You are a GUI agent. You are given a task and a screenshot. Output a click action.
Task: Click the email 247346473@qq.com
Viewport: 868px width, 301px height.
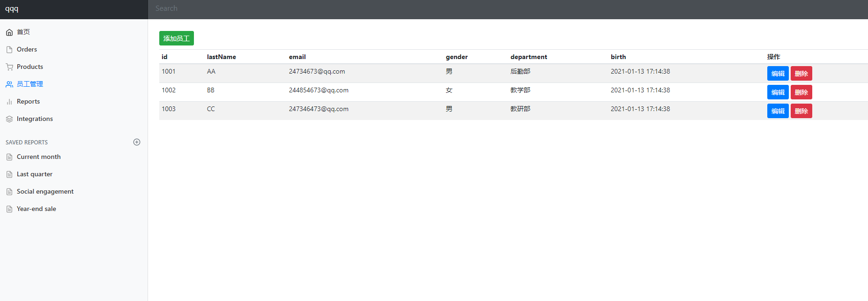pyautogui.click(x=319, y=109)
